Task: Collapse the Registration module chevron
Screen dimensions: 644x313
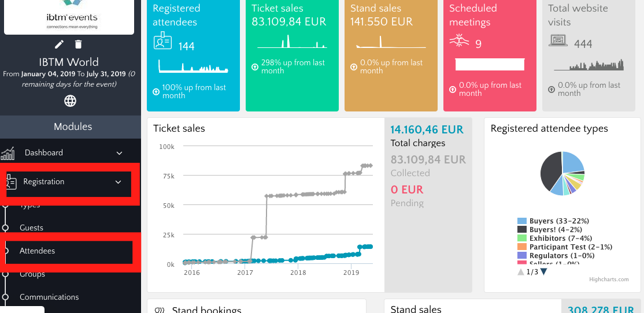Action: point(119,182)
